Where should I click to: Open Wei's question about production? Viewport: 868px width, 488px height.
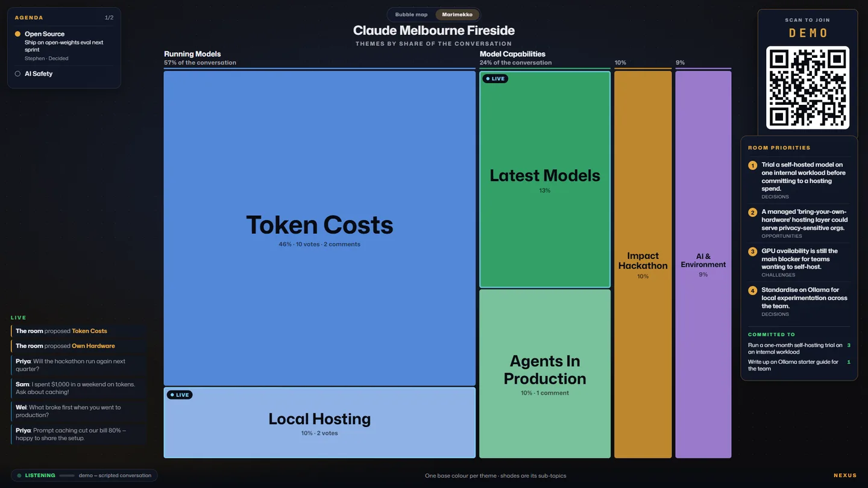pyautogui.click(x=78, y=411)
